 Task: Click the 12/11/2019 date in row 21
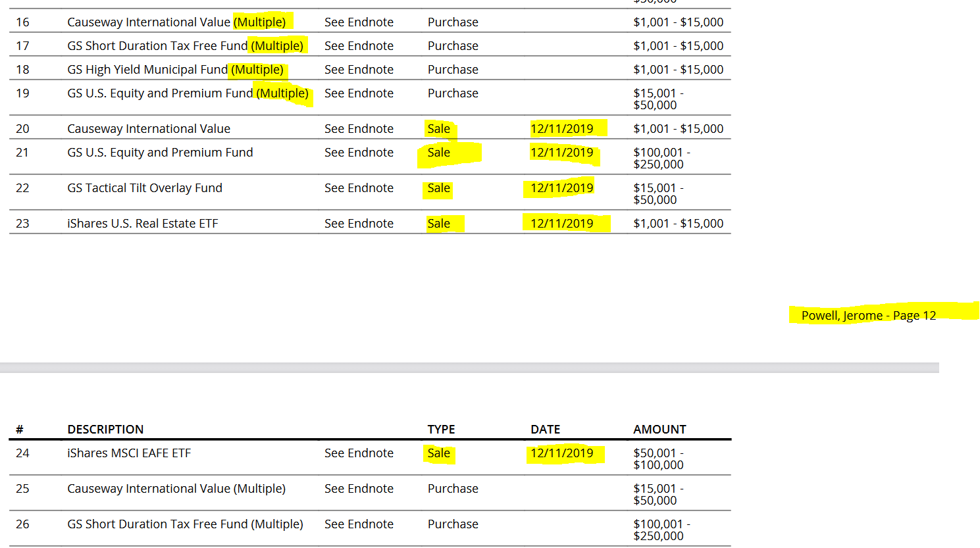[561, 153]
